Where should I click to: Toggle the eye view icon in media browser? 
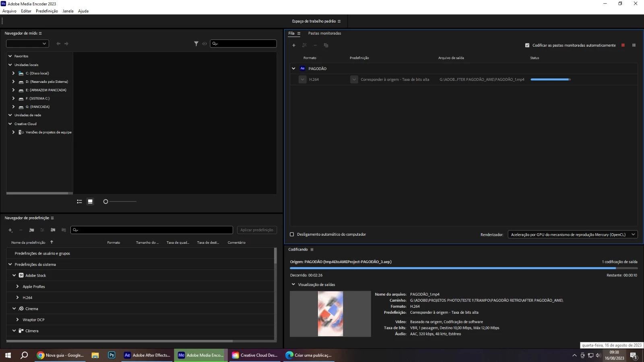(x=204, y=43)
